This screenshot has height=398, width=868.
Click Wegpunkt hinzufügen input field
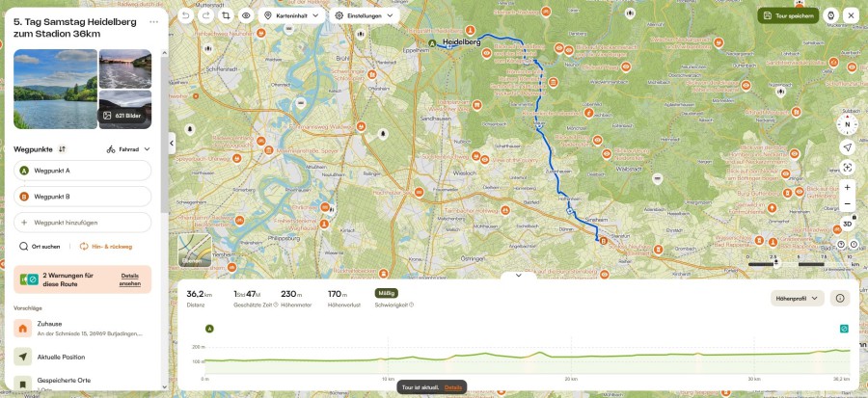coord(83,223)
